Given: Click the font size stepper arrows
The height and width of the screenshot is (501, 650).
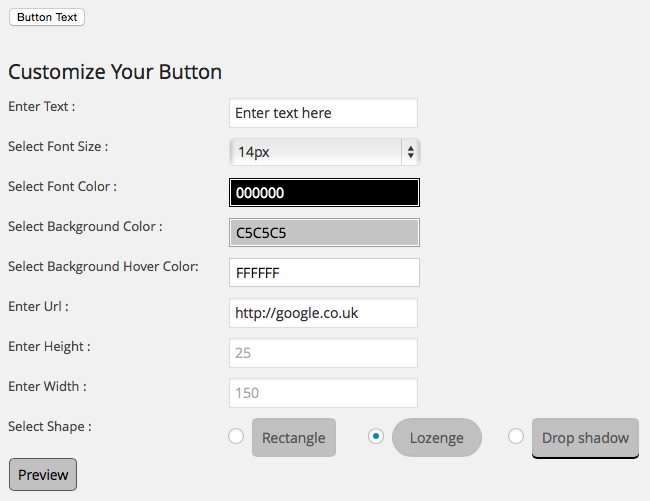Looking at the screenshot, I should (x=410, y=152).
